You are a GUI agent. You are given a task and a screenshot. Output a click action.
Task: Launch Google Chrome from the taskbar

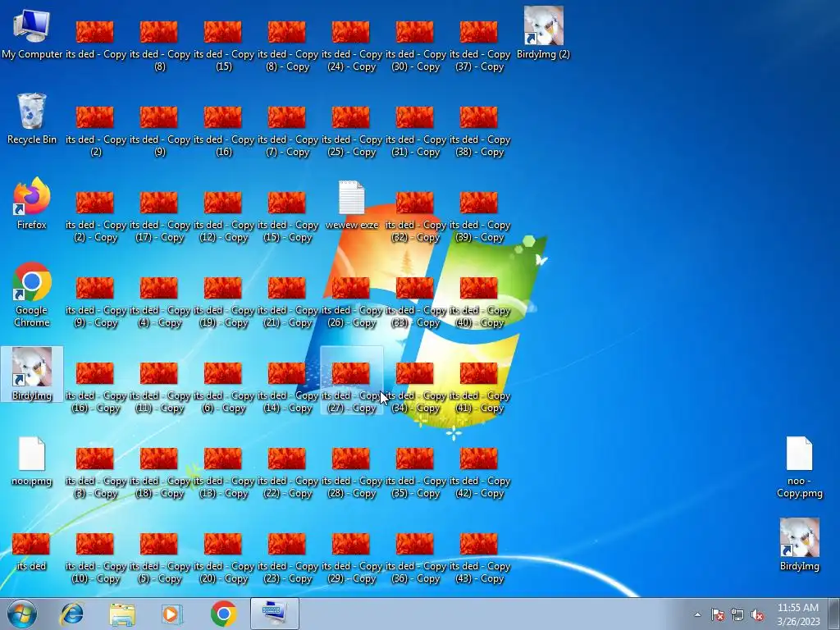pos(223,614)
